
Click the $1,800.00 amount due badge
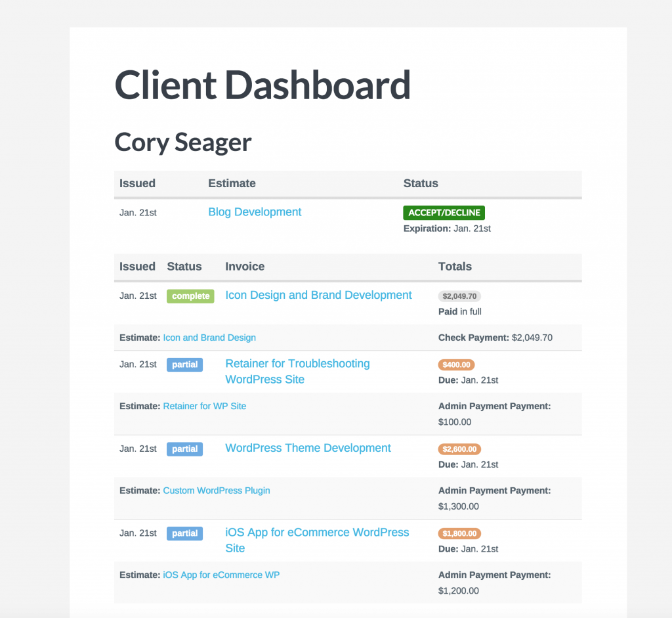[x=459, y=533]
